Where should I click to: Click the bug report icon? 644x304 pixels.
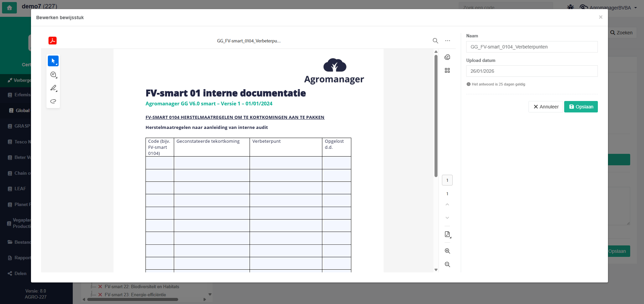[x=570, y=7]
